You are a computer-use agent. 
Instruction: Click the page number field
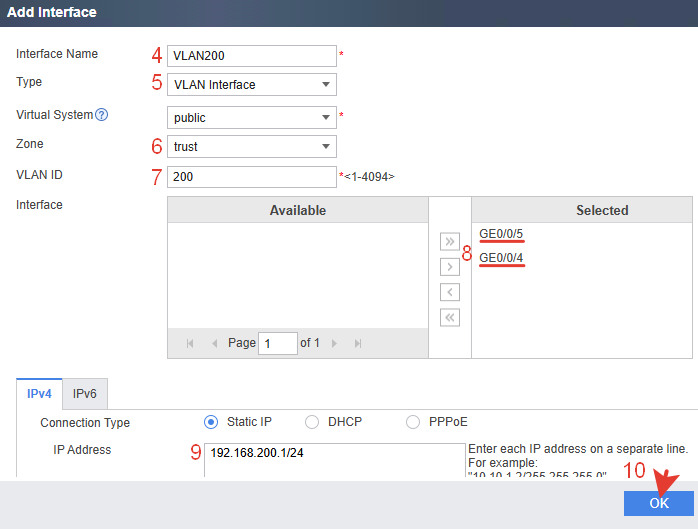pos(278,343)
